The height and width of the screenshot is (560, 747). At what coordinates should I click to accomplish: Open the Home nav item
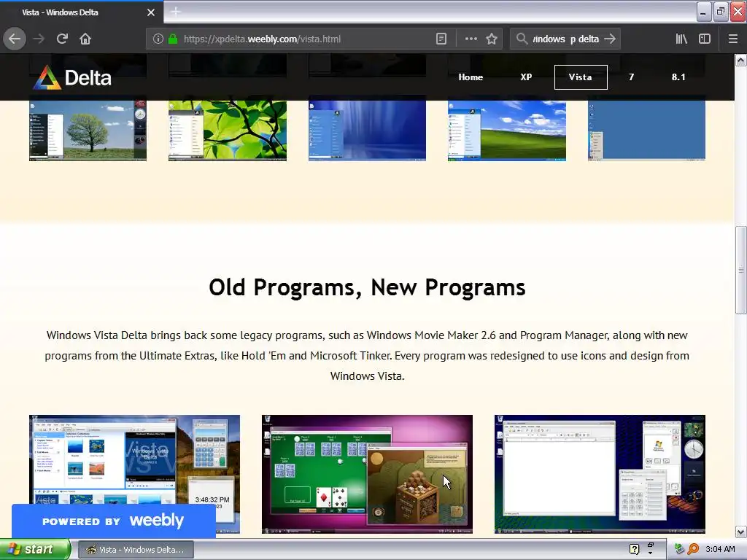[x=471, y=77]
